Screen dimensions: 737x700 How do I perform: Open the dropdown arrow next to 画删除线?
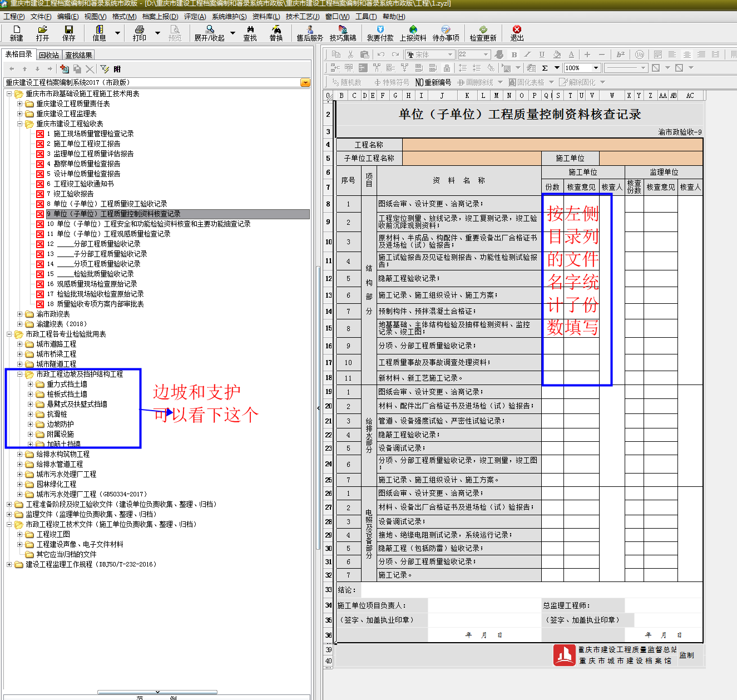[500, 82]
